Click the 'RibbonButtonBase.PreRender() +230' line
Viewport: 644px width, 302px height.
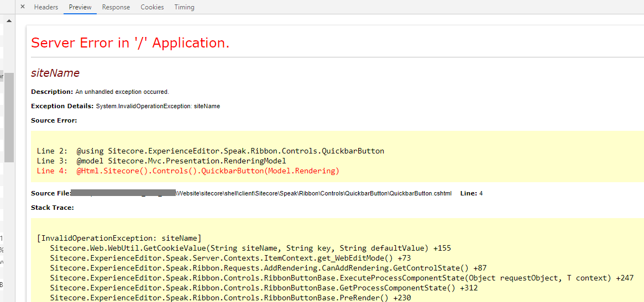(231, 298)
